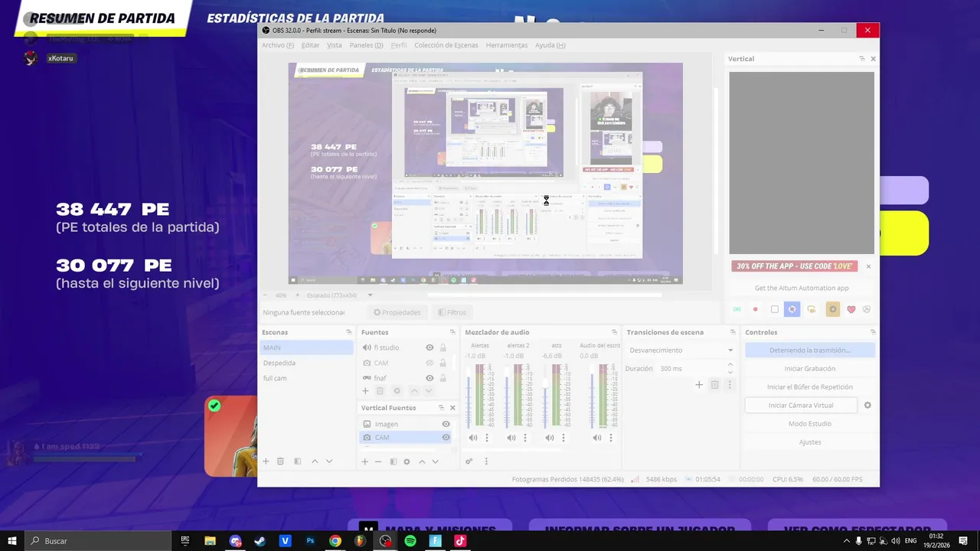Switch on Modo Estudio
The image size is (980, 551).
(x=810, y=423)
